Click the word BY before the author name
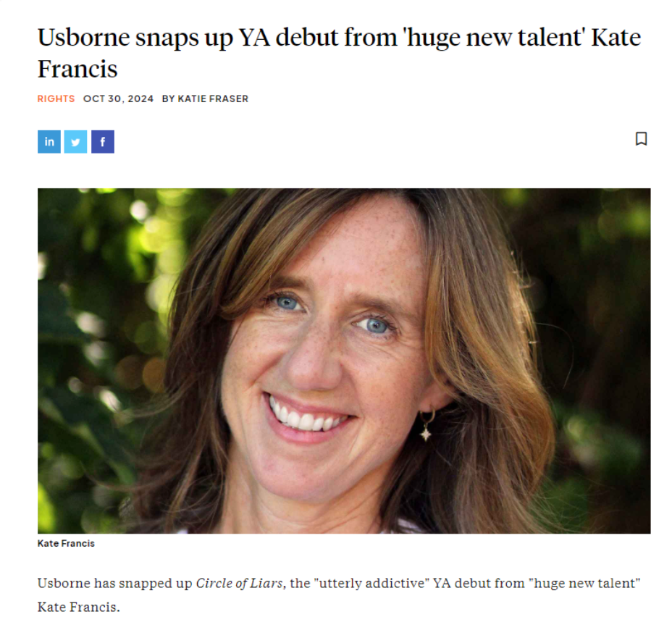672x630 pixels. (x=168, y=99)
